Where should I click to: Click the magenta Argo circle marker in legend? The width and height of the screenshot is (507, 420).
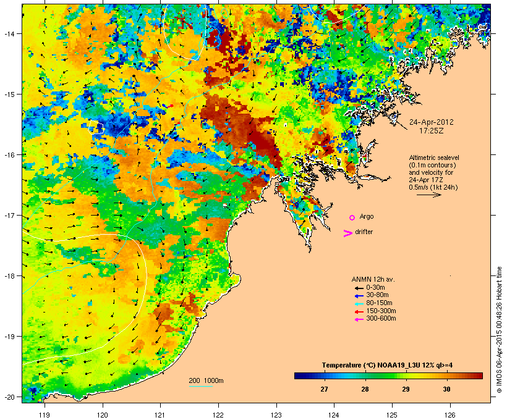click(352, 218)
